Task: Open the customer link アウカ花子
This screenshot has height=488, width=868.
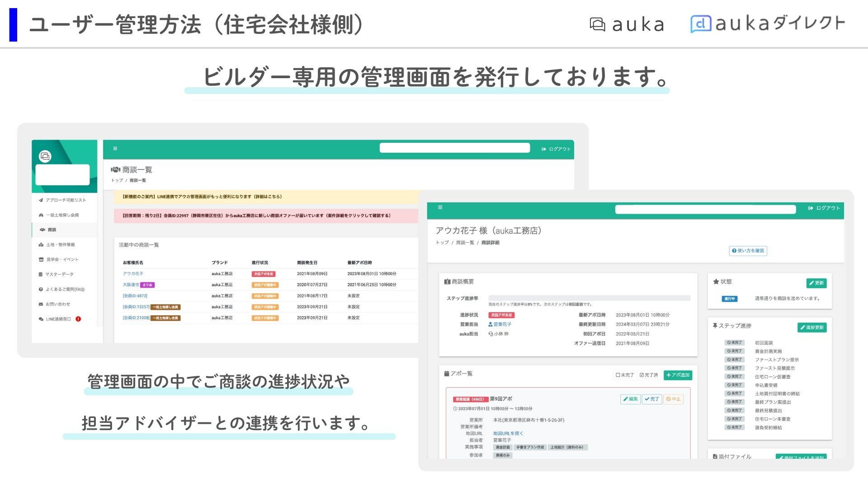Action: click(133, 274)
